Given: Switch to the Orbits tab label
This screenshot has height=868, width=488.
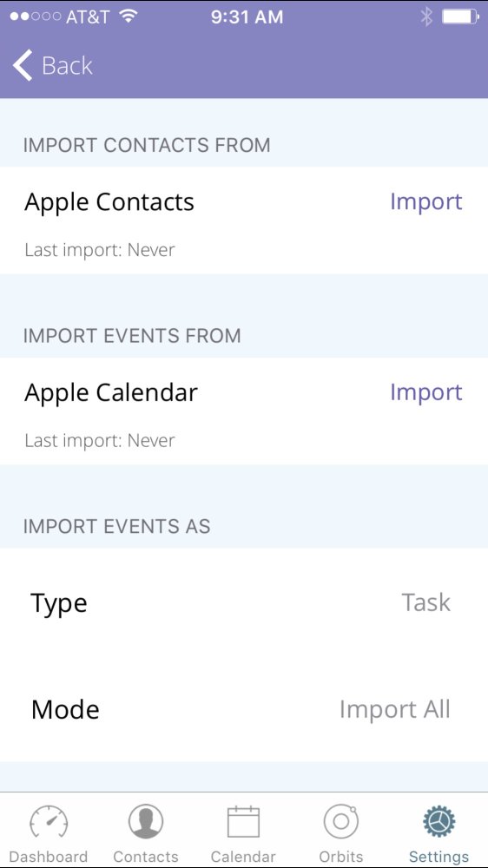Looking at the screenshot, I should 340,857.
